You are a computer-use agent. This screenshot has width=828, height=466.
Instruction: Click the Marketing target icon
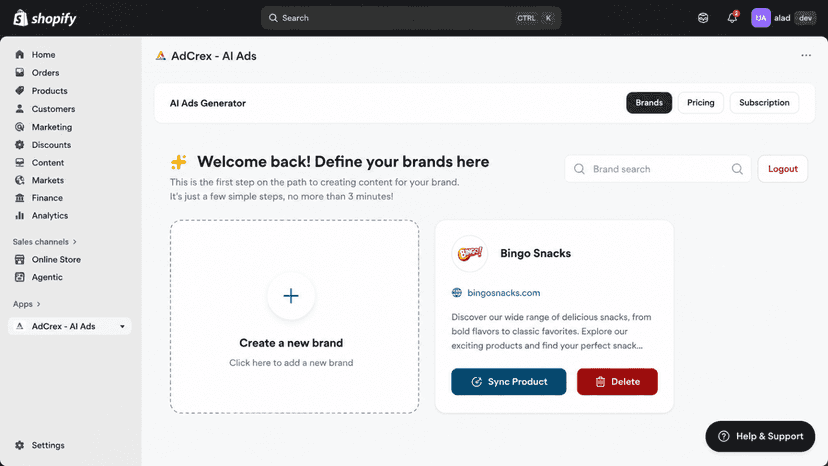tap(20, 127)
